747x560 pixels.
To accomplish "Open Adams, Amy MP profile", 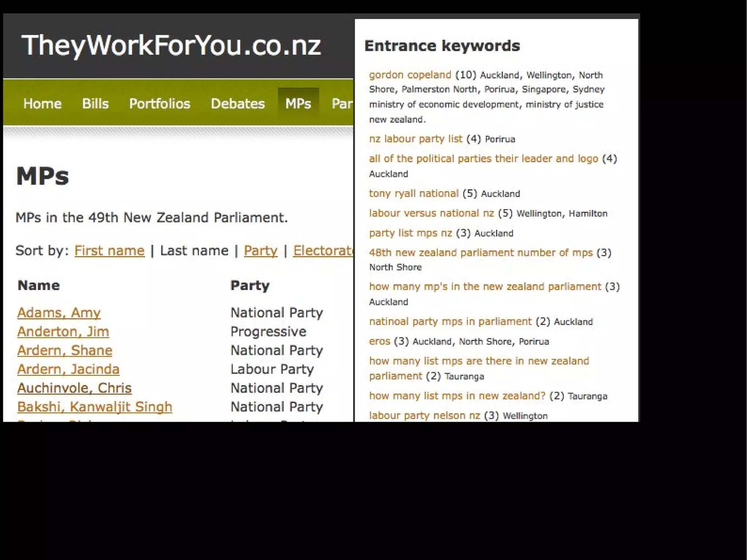I will 59,313.
